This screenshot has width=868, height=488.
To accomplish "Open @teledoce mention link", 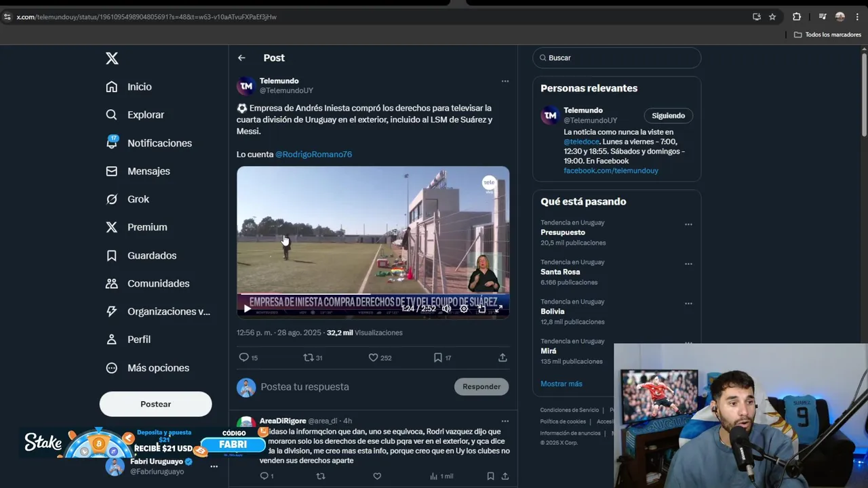I will pos(581,142).
